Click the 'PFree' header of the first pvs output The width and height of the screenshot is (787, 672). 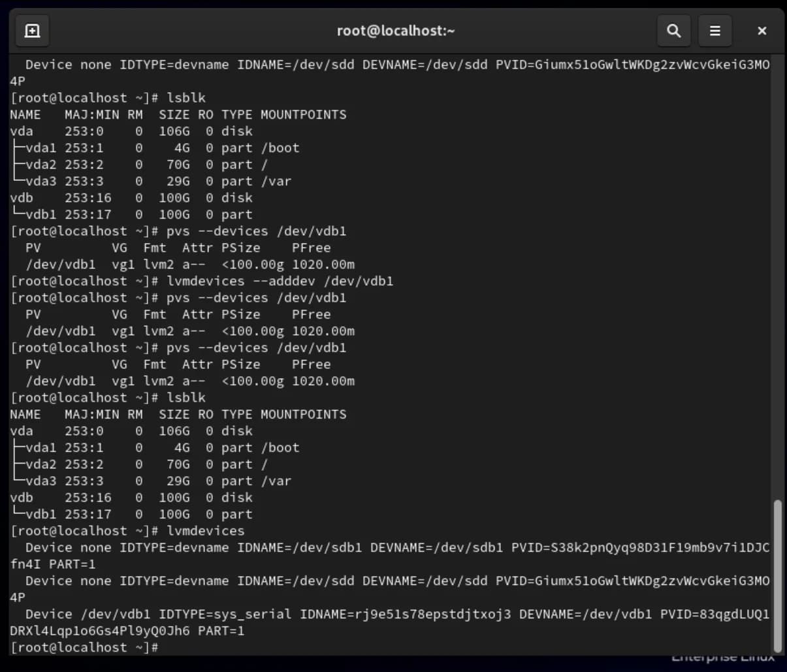[312, 248]
